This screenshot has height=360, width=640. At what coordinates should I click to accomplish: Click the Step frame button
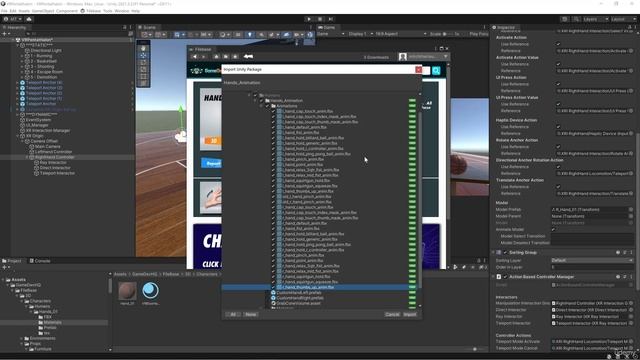331,19
